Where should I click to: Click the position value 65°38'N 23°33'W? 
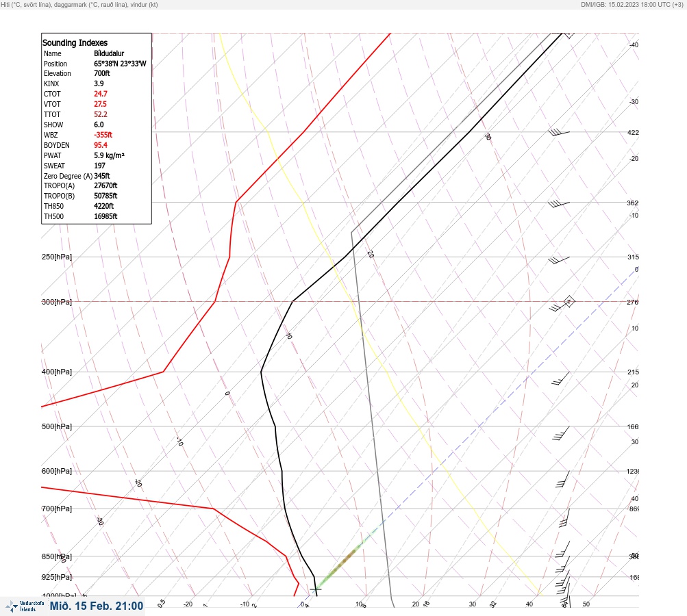point(120,64)
